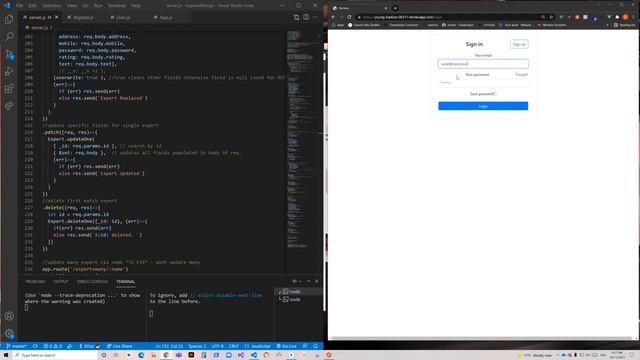Open the Help menu in VS Code
The image size is (640, 360).
(x=136, y=6)
